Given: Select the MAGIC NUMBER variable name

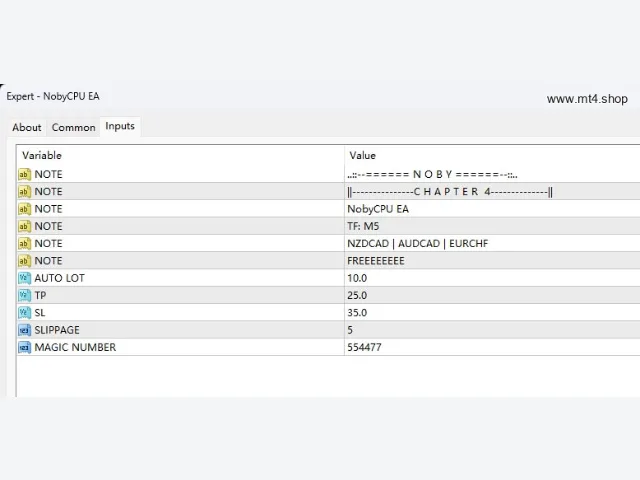Looking at the screenshot, I should coord(75,347).
